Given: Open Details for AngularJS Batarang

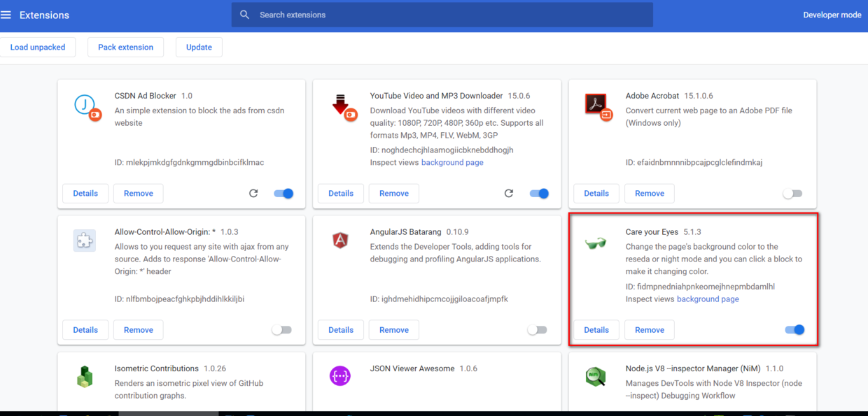Looking at the screenshot, I should click(341, 330).
